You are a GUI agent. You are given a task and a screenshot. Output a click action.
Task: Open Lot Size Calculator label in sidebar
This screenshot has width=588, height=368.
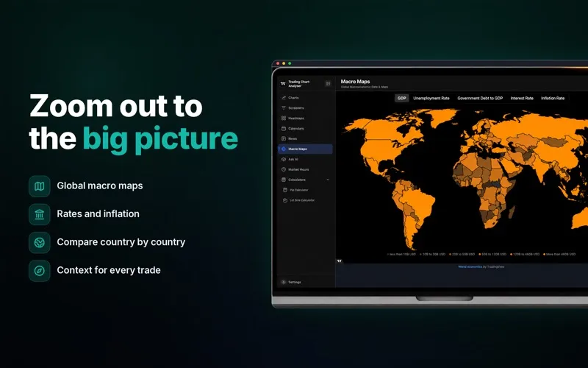click(x=302, y=200)
